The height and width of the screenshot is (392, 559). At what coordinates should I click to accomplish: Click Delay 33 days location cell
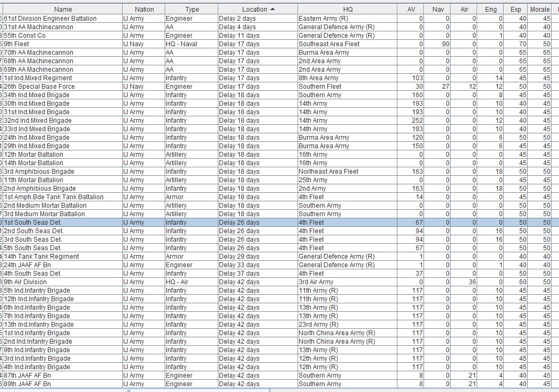pyautogui.click(x=258, y=265)
